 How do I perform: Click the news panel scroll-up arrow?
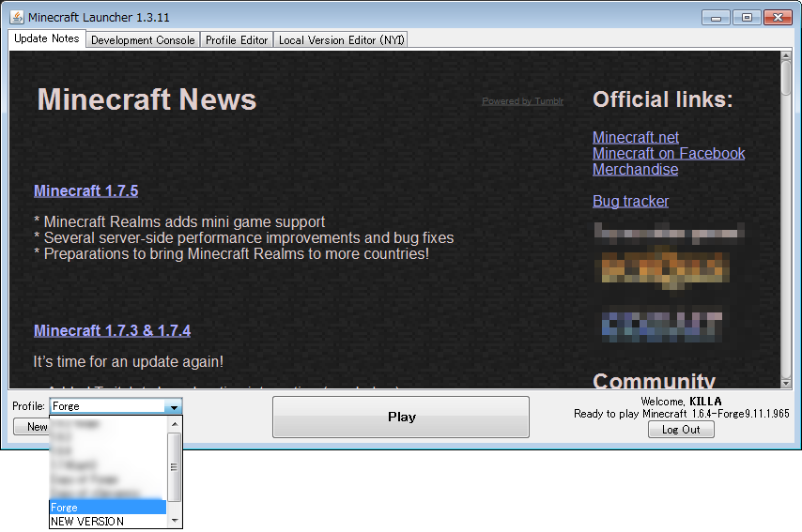pos(786,57)
